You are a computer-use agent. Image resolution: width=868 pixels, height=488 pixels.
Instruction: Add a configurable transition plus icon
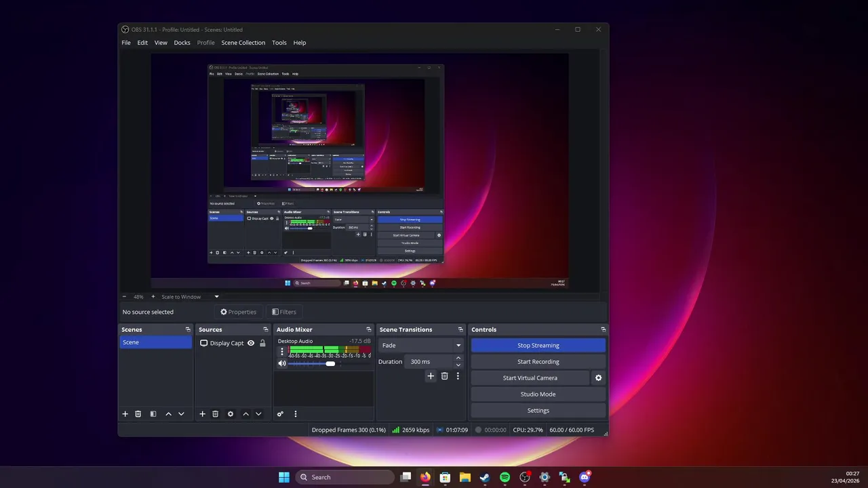pyautogui.click(x=431, y=376)
